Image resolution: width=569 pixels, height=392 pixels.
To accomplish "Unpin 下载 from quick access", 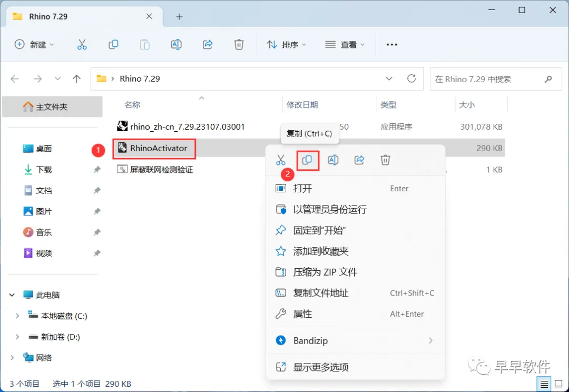I will (x=97, y=170).
